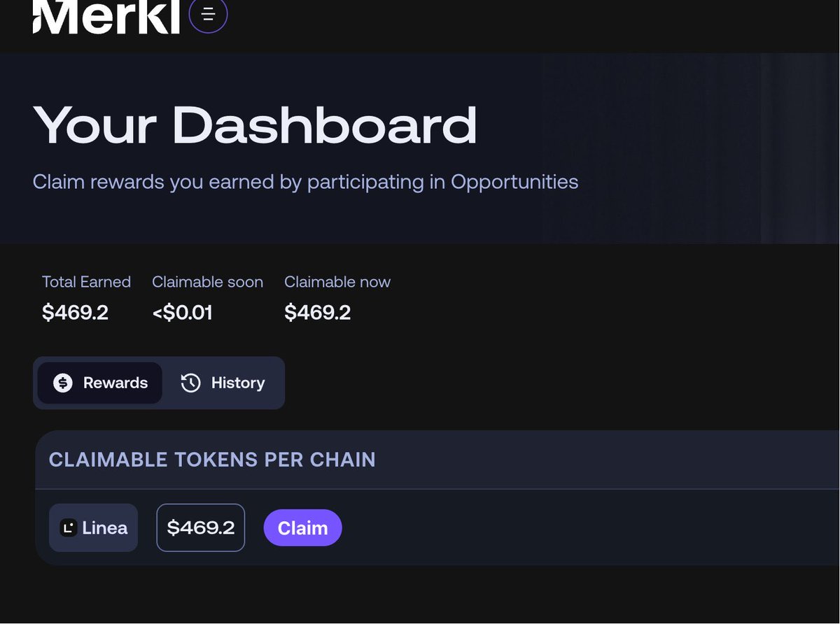Click the Total Earned label
The width and height of the screenshot is (840, 624).
pyautogui.click(x=86, y=282)
